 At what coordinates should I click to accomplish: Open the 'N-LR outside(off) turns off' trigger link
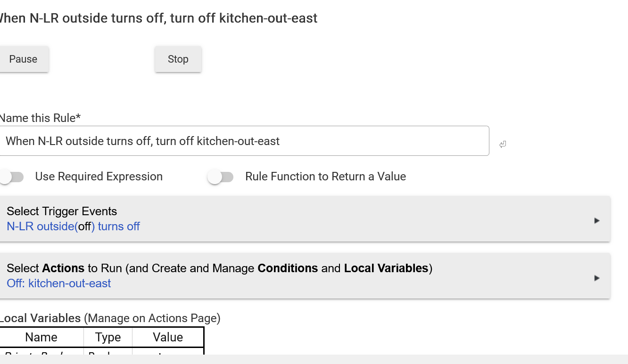point(73,226)
